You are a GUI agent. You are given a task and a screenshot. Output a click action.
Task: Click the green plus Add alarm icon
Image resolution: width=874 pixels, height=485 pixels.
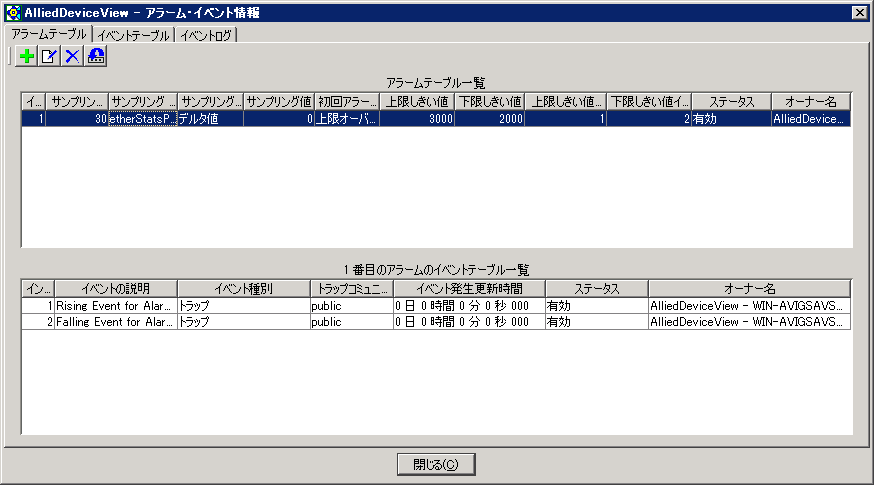[27, 57]
